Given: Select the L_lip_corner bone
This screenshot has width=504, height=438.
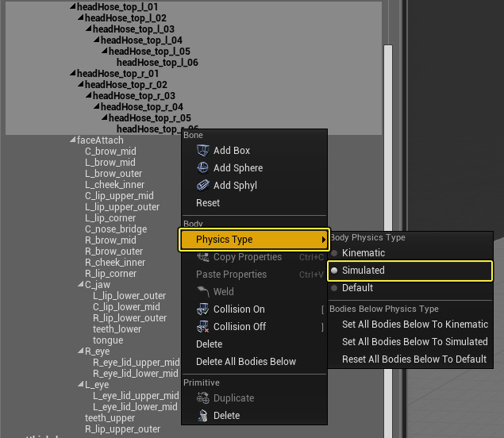Looking at the screenshot, I should (110, 218).
